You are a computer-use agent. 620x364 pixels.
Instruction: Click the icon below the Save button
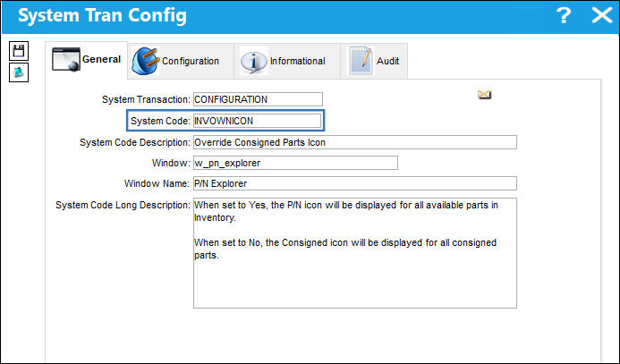[19, 72]
